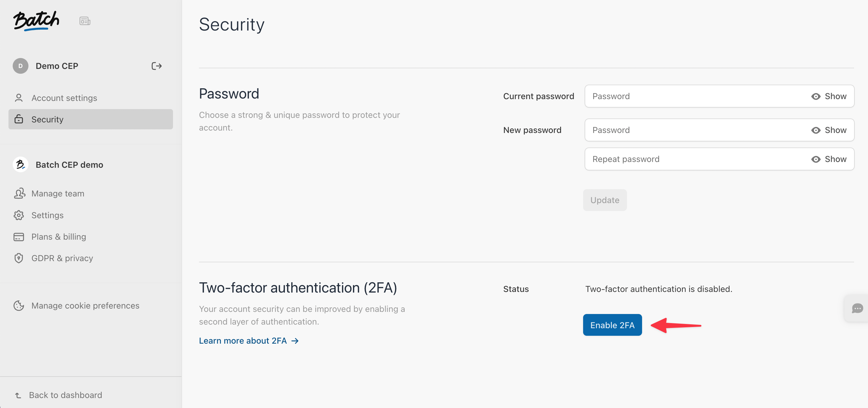Open Account settings in the sidebar
This screenshot has height=408, width=868.
(x=64, y=98)
